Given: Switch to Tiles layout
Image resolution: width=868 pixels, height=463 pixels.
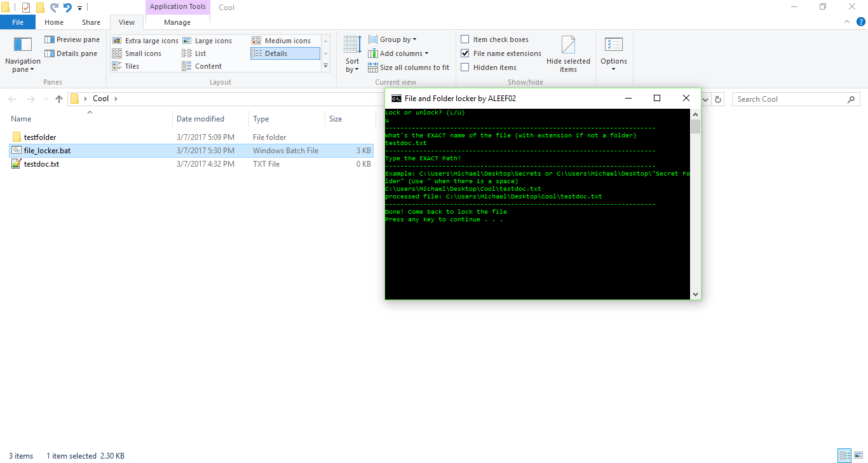Looking at the screenshot, I should coord(126,66).
